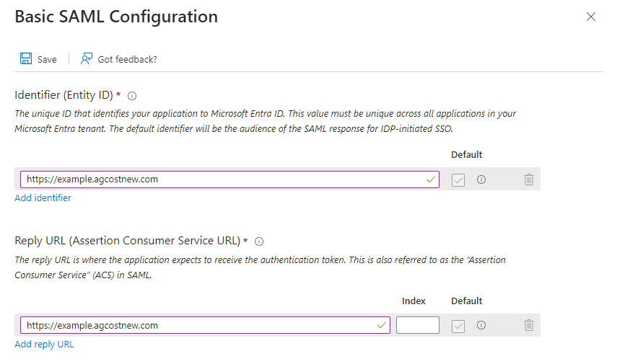Click info icon next to Identifier default checkbox
617x364 pixels.
[x=481, y=179]
